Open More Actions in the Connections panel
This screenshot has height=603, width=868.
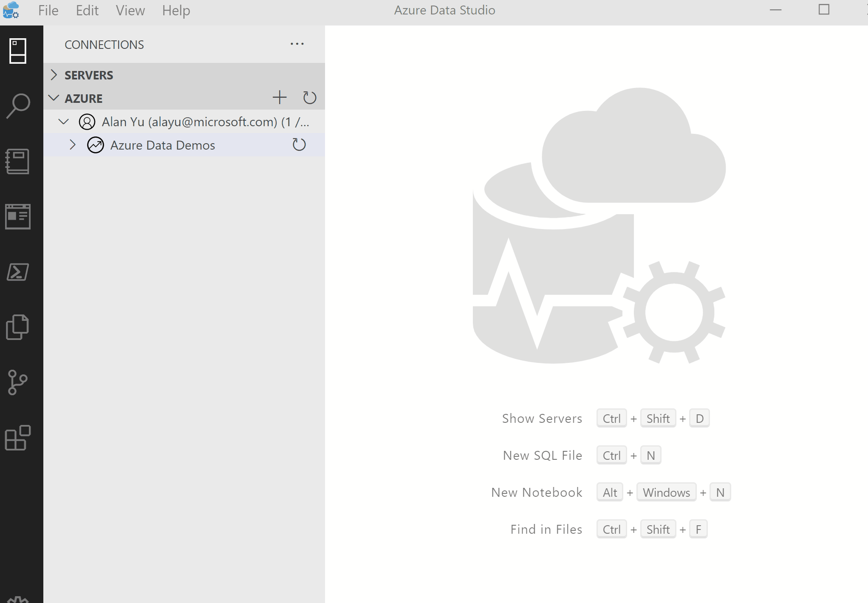click(297, 44)
